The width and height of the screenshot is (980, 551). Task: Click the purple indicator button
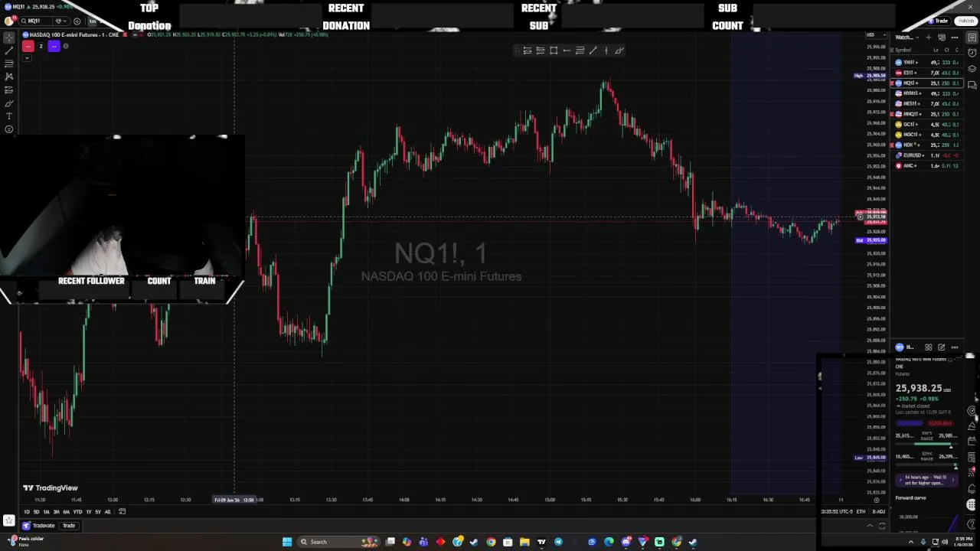[x=54, y=46]
